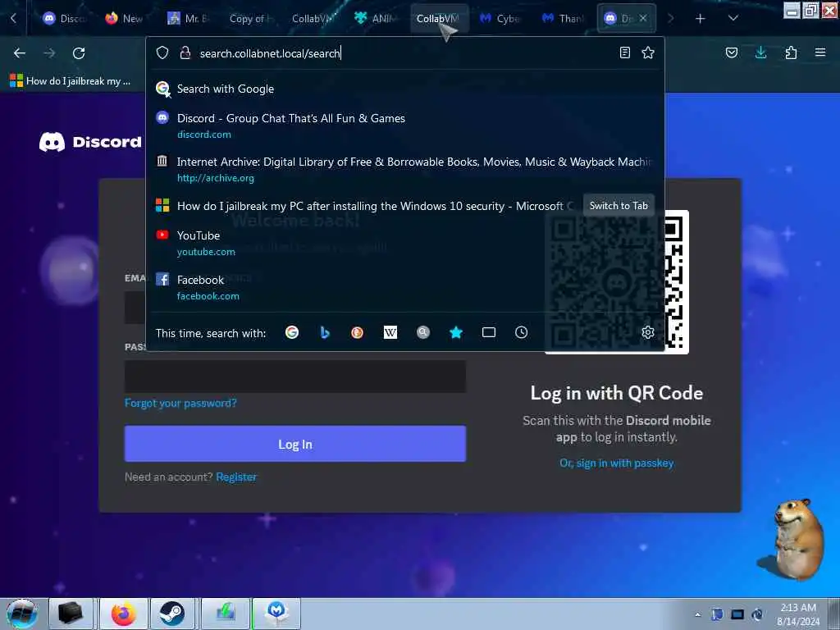
Task: Switch to the New Tab tab
Action: click(125, 19)
